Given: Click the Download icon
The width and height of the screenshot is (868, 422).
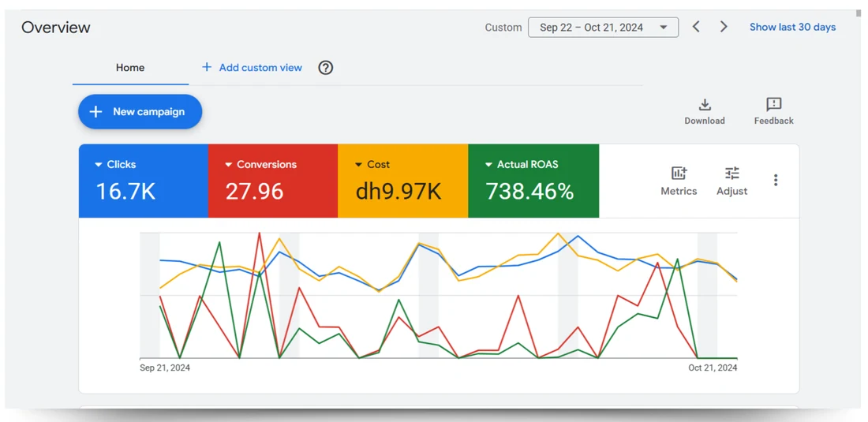Looking at the screenshot, I should (x=705, y=105).
